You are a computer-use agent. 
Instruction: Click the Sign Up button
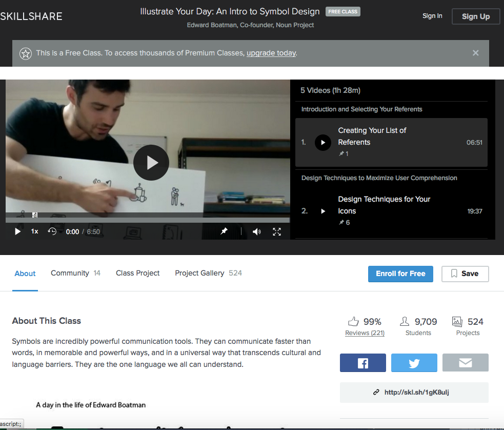click(476, 16)
